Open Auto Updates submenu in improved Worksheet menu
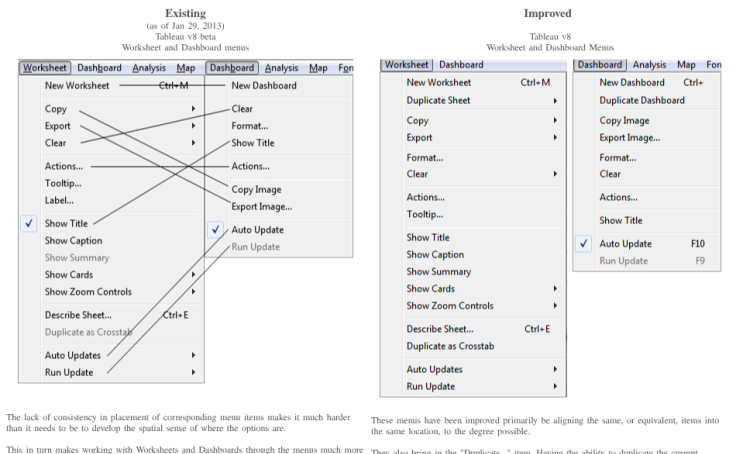This screenshot has height=454, width=736. 553,369
